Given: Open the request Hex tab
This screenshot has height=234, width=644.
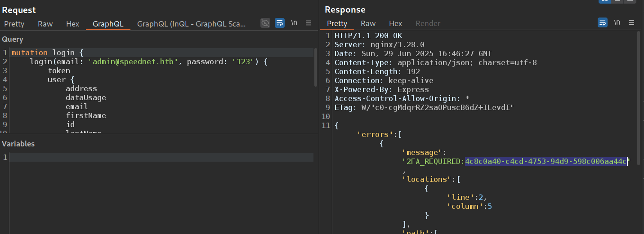Looking at the screenshot, I should [x=72, y=24].
